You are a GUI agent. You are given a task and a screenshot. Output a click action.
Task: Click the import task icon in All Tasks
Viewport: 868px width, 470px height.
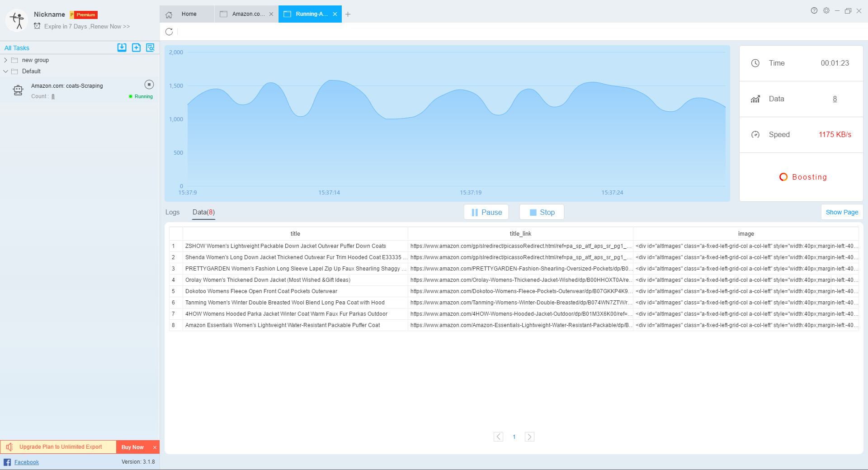click(122, 47)
